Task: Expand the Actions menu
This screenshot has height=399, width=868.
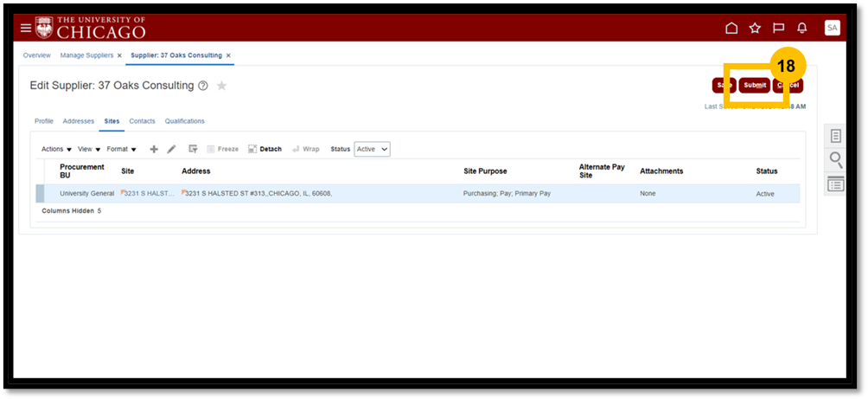Action: (56, 149)
